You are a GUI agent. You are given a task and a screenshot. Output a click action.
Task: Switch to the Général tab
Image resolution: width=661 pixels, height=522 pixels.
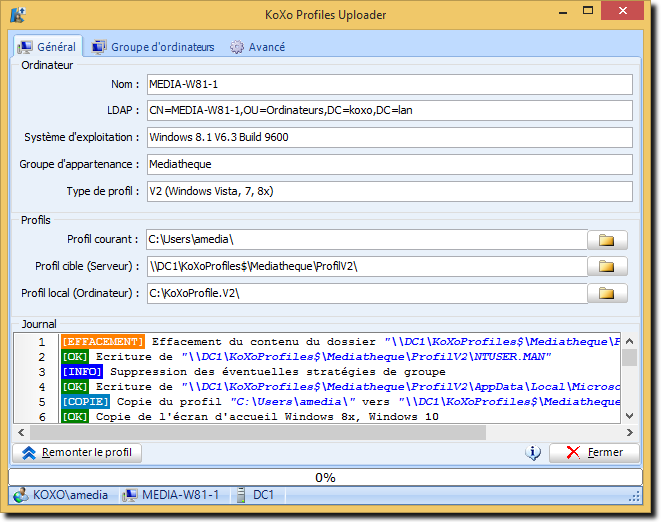click(x=48, y=46)
